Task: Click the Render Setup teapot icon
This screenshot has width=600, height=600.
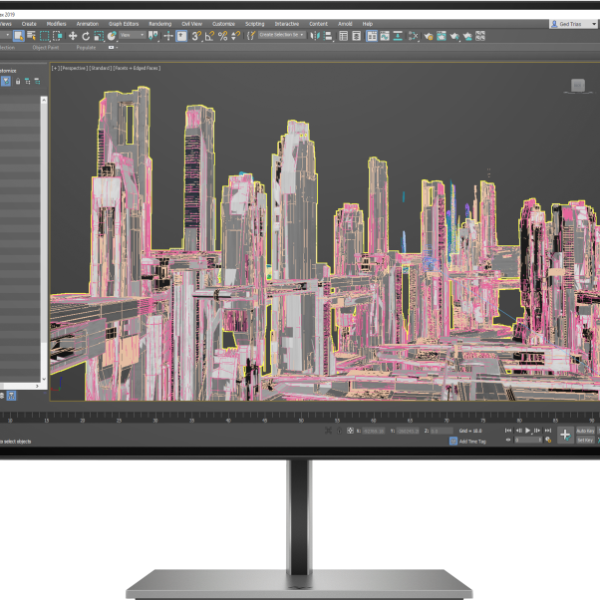Action: [428, 36]
